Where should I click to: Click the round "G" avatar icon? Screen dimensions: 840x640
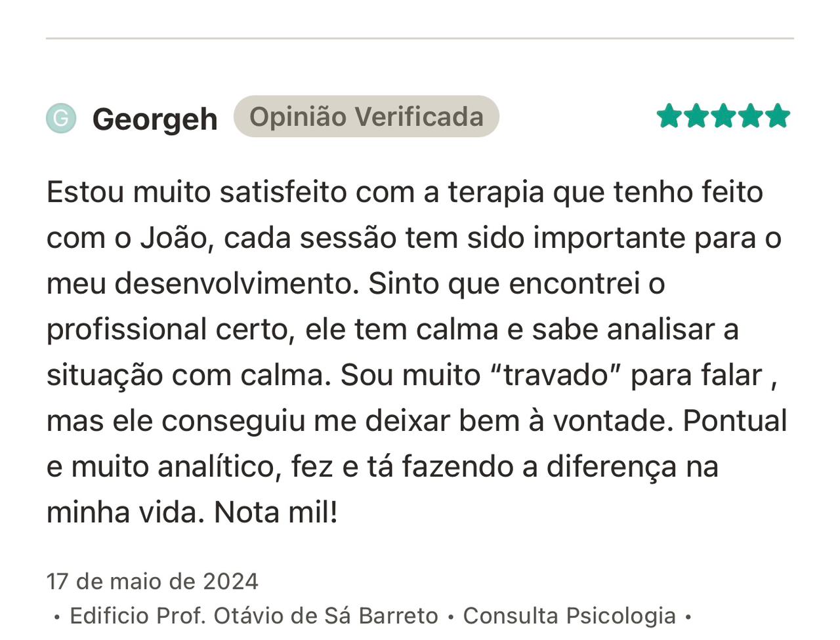[x=61, y=119]
